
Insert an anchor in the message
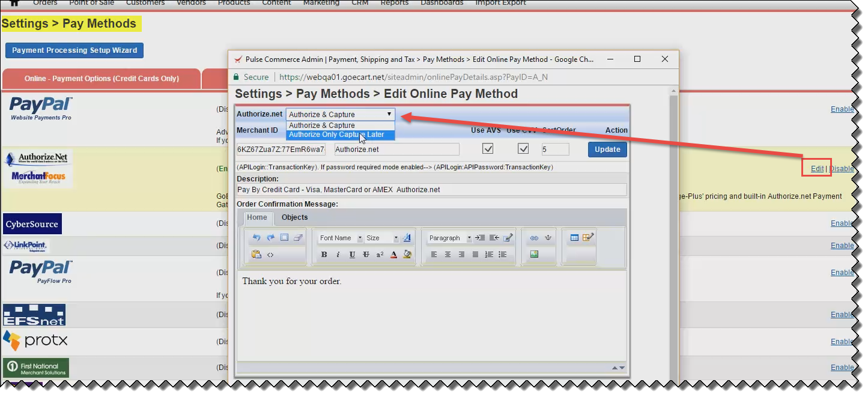point(548,238)
